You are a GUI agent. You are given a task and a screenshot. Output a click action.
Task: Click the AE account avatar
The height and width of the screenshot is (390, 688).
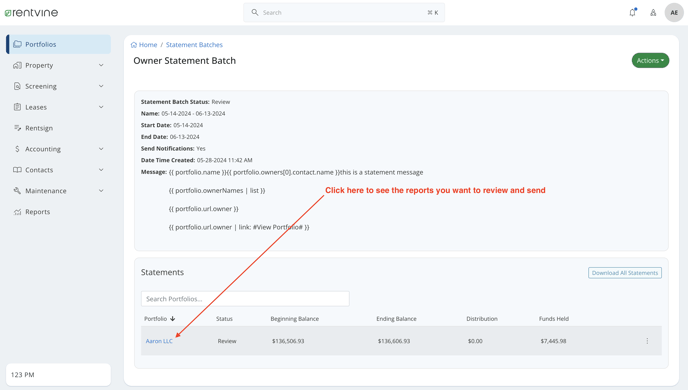674,12
